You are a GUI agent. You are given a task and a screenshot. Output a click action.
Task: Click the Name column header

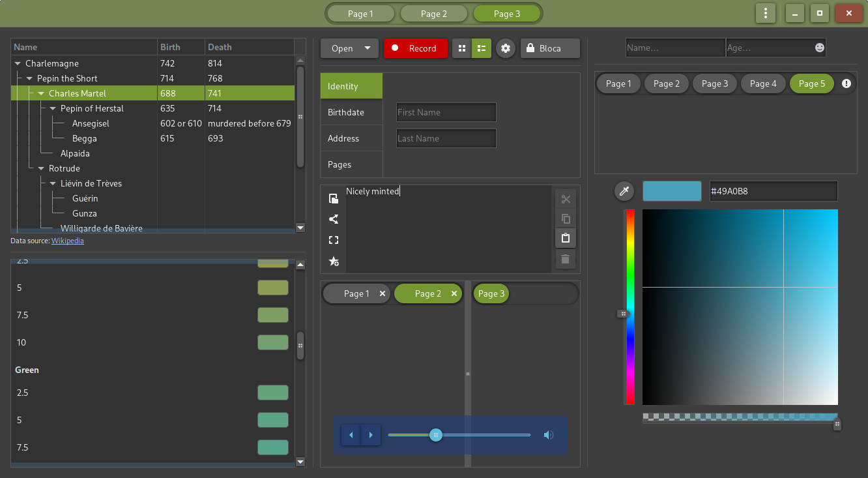pyautogui.click(x=84, y=47)
